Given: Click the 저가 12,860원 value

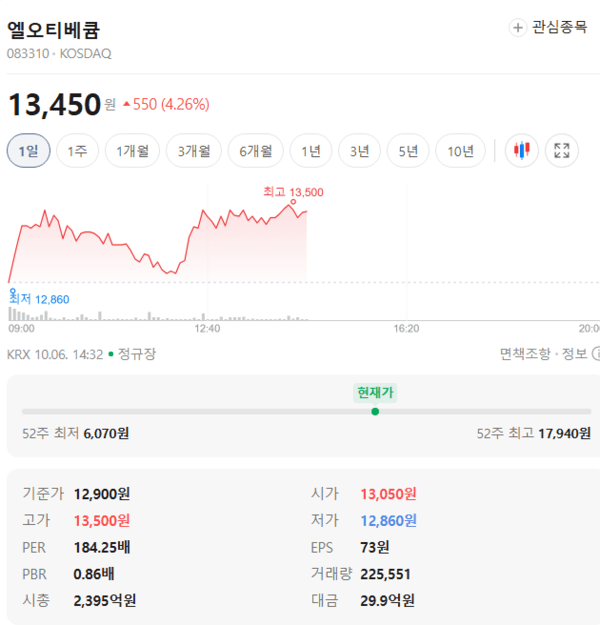Looking at the screenshot, I should [388, 521].
